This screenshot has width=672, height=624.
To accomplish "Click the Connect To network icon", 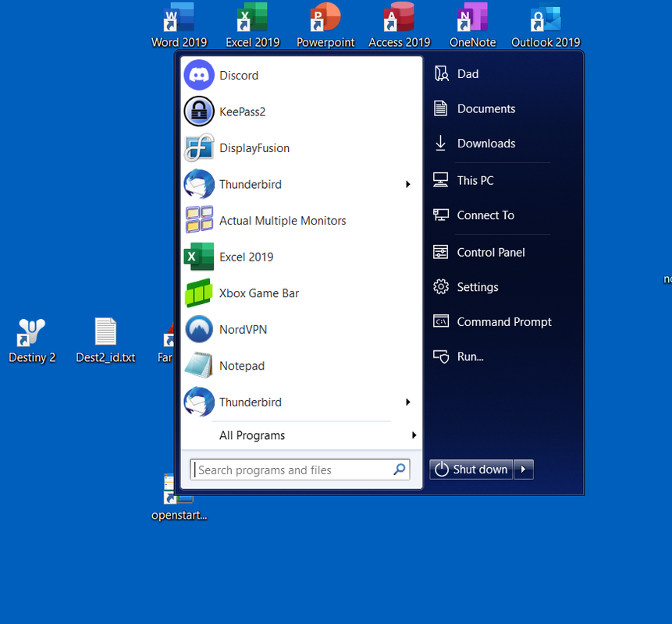I will [440, 215].
